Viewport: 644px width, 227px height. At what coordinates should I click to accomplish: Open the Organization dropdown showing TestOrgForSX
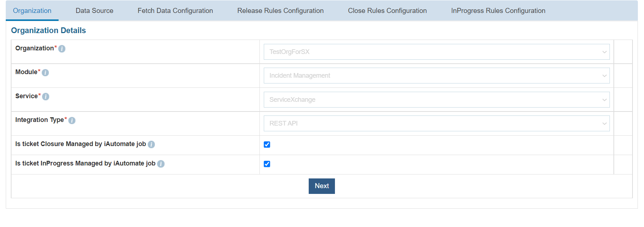tap(436, 52)
